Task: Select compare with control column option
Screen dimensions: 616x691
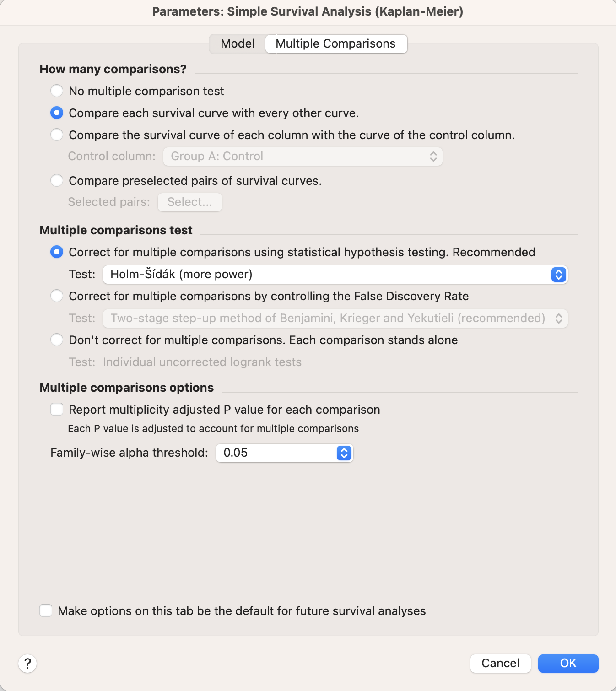Action: click(57, 135)
